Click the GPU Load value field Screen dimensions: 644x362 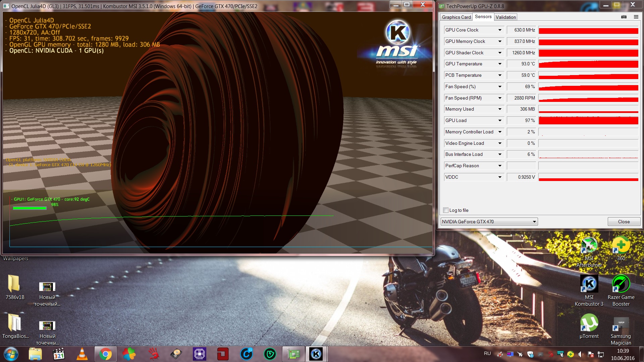point(521,120)
